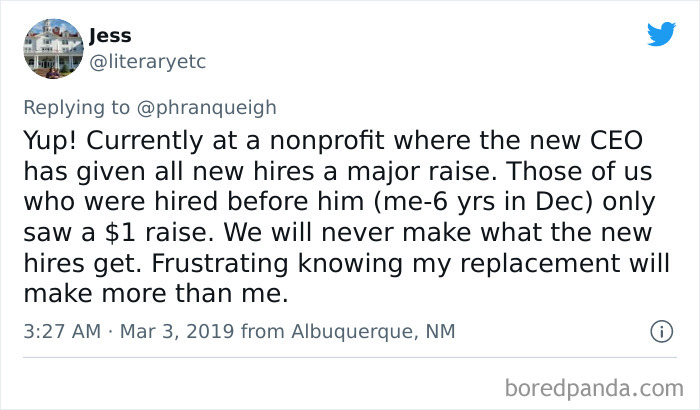Click the 3:27 AM timestamp
The height and width of the screenshot is (410, 700).
point(61,329)
